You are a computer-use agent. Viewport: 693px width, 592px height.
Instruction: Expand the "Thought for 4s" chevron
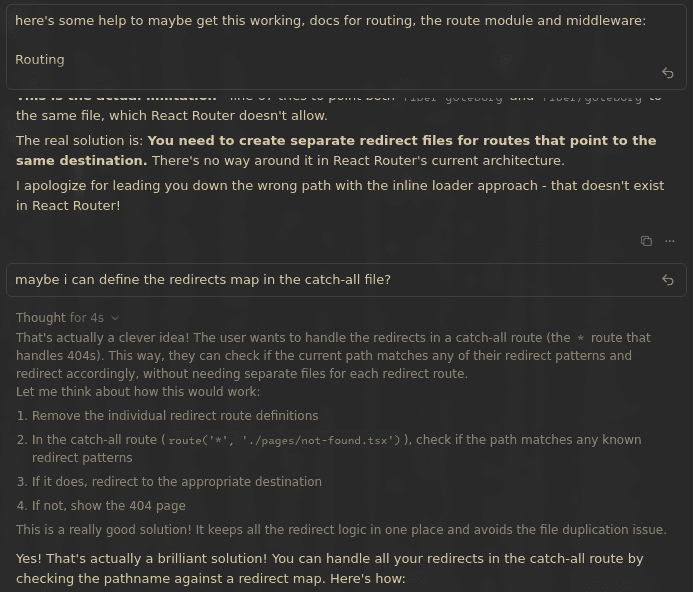pos(115,318)
